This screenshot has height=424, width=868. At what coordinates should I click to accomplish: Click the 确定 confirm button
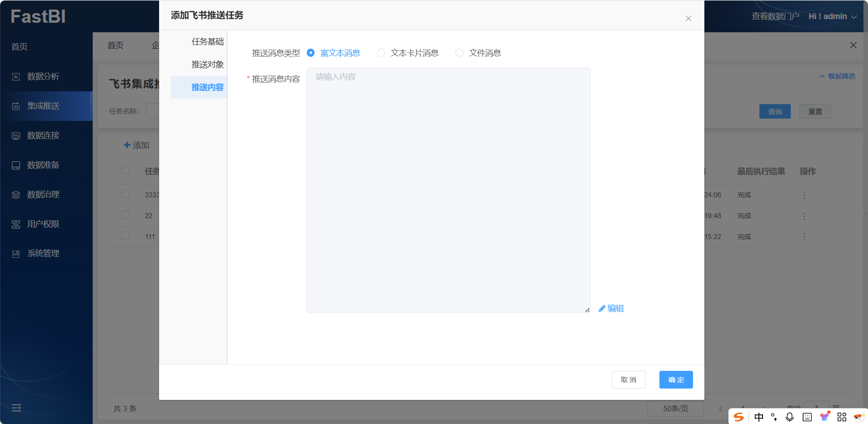coord(676,380)
